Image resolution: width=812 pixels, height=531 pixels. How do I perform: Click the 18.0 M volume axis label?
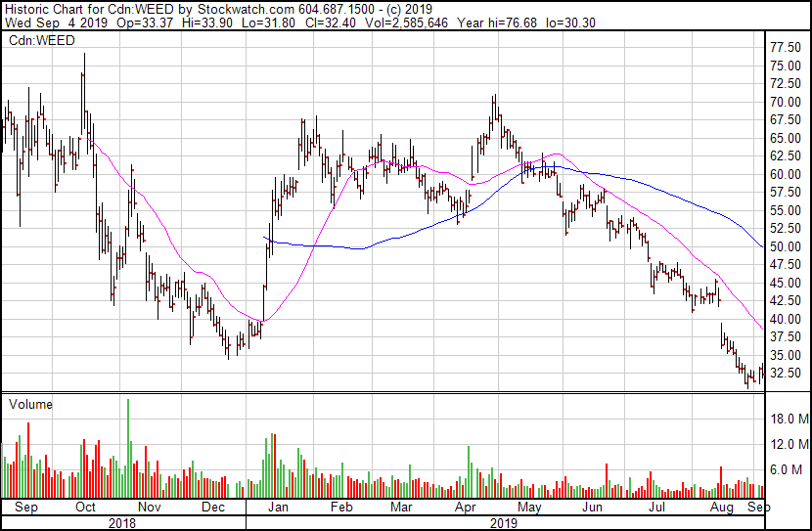click(789, 419)
